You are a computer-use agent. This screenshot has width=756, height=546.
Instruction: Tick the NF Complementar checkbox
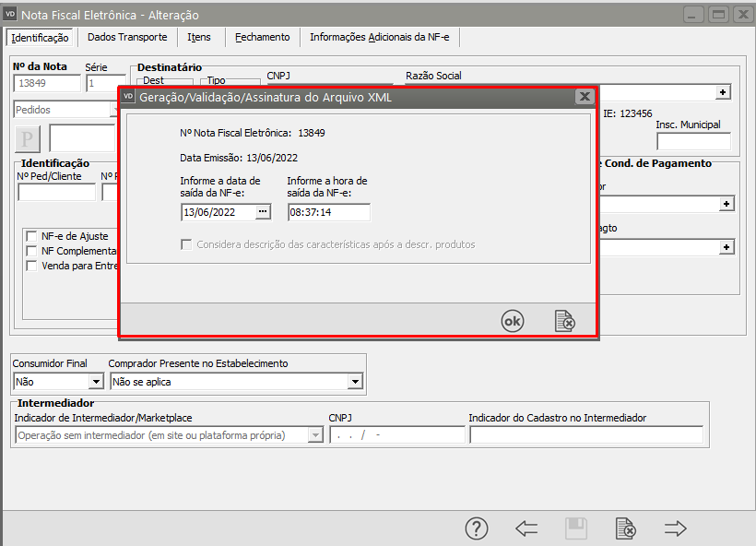coord(32,251)
